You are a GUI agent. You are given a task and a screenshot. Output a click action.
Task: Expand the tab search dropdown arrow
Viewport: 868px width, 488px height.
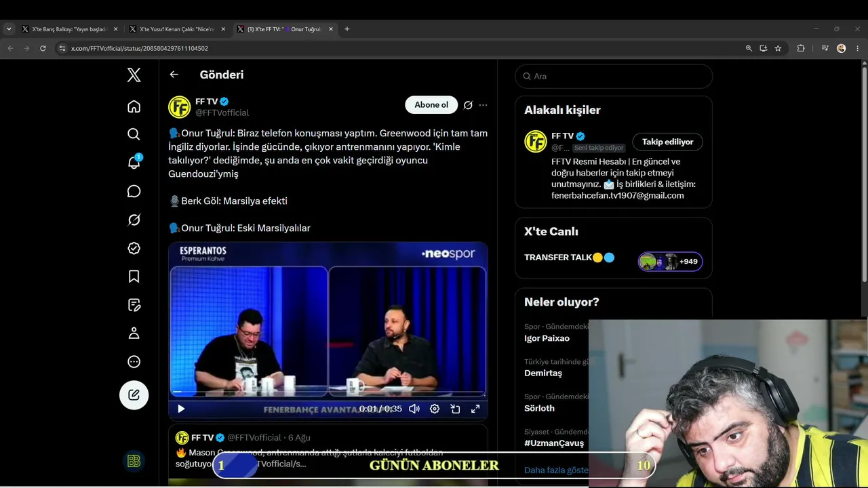9,29
